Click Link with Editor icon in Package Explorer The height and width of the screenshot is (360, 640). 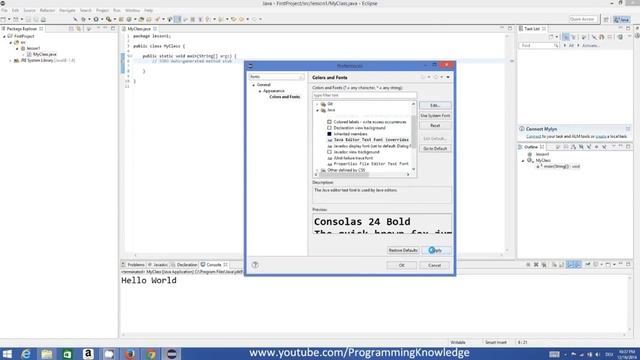pos(78,29)
